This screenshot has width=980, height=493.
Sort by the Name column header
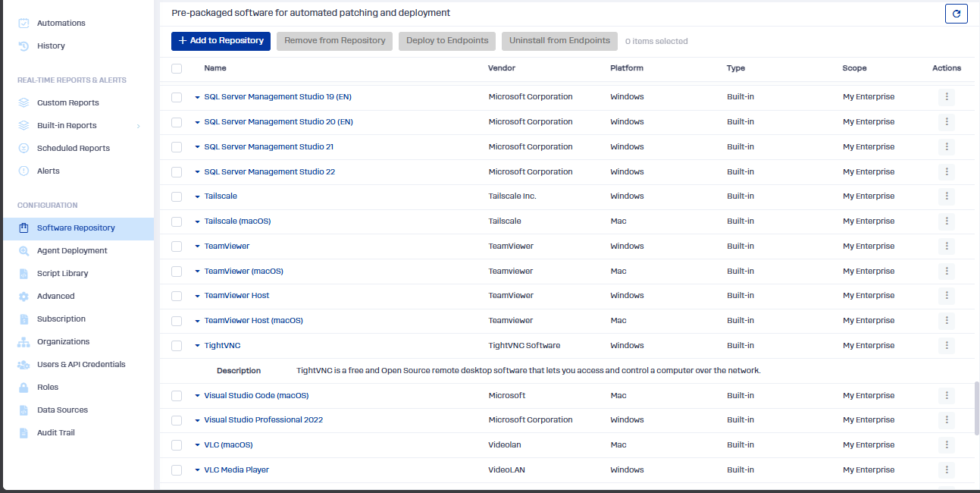coord(215,68)
